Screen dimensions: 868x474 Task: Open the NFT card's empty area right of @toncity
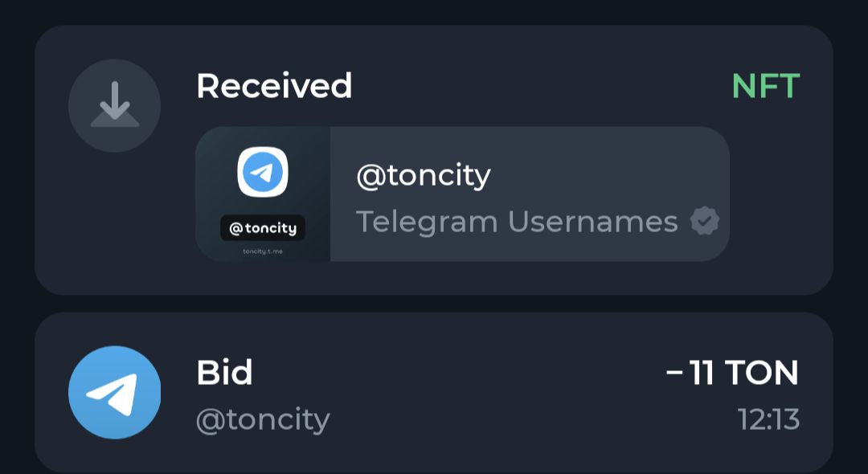click(611, 174)
